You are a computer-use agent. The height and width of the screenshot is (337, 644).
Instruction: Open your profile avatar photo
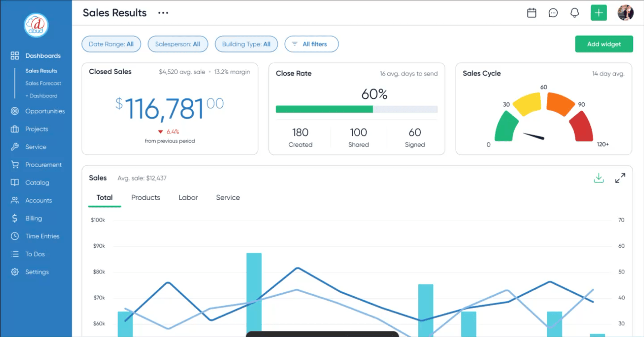(x=626, y=13)
